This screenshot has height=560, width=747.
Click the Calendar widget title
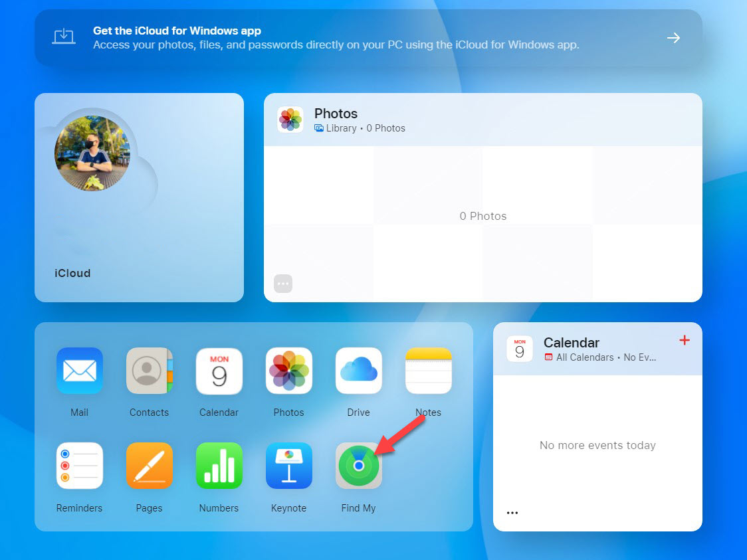[571, 342]
